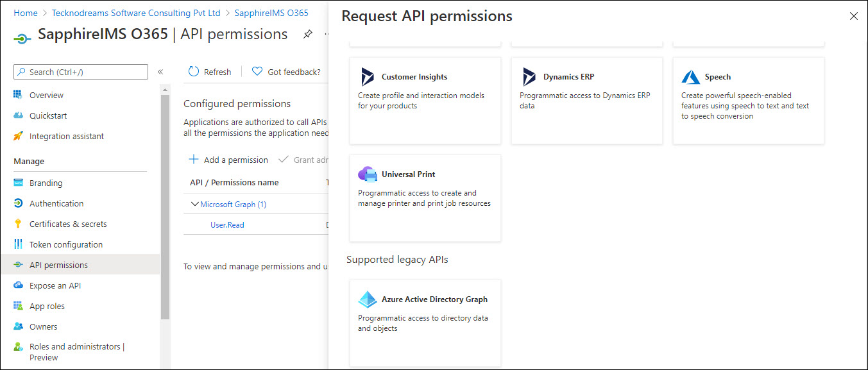This screenshot has height=370, width=868.
Task: Pin the SapphireIMS O365 page
Action: (307, 34)
